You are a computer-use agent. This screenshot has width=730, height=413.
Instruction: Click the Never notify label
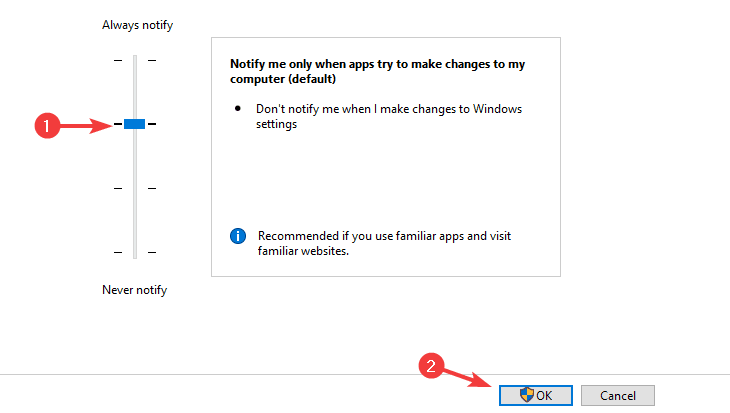point(135,290)
